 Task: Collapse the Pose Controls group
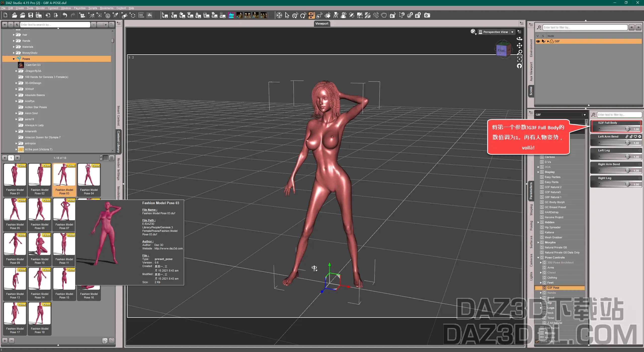pos(538,257)
